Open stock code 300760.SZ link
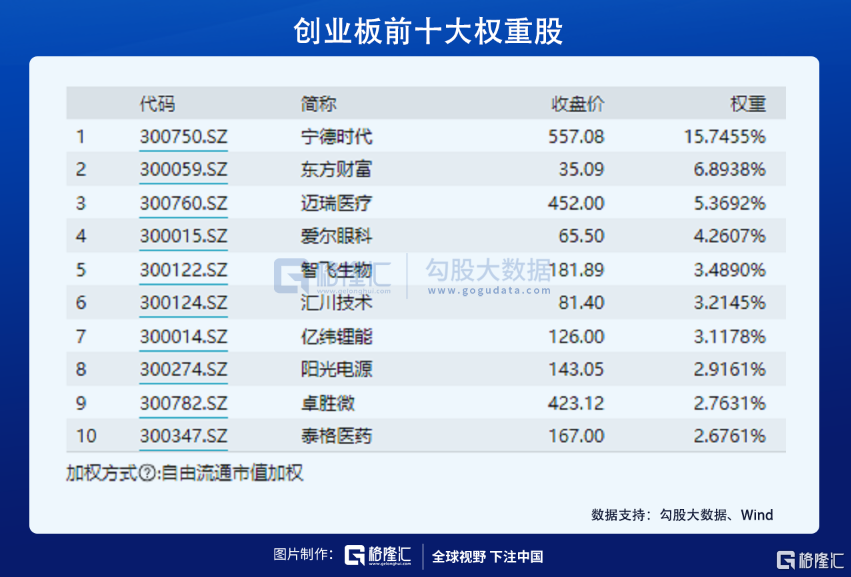 [183, 203]
